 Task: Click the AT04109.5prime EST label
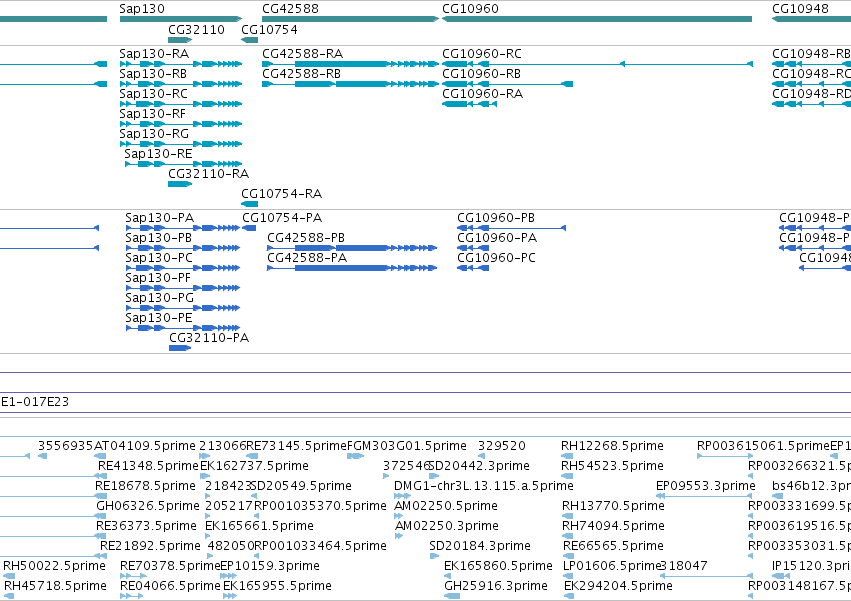point(145,446)
